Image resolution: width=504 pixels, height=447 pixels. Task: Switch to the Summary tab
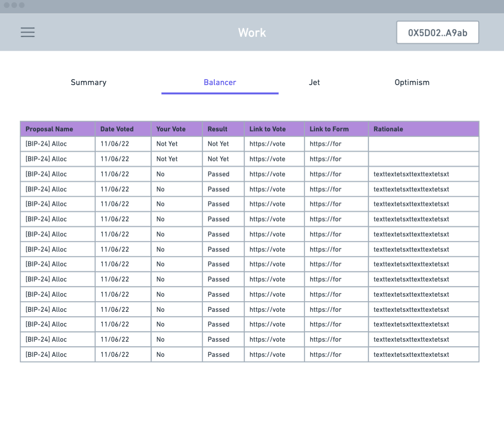[88, 83]
